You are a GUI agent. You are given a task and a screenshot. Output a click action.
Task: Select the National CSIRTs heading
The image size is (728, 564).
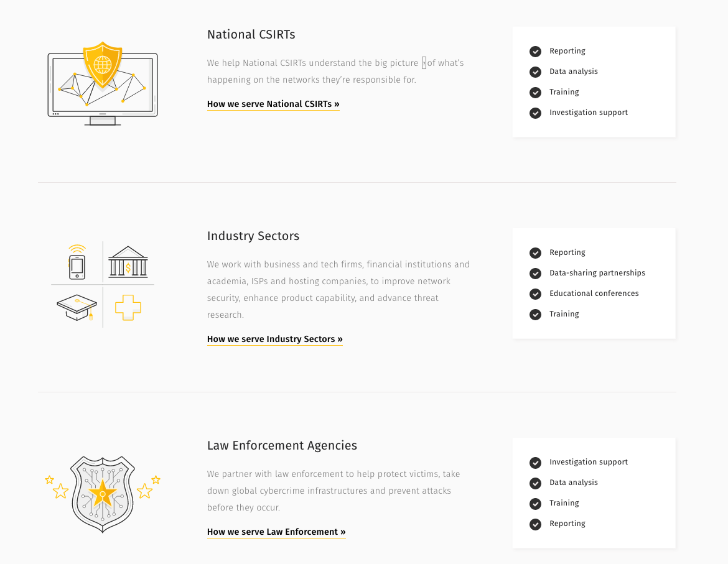point(251,35)
